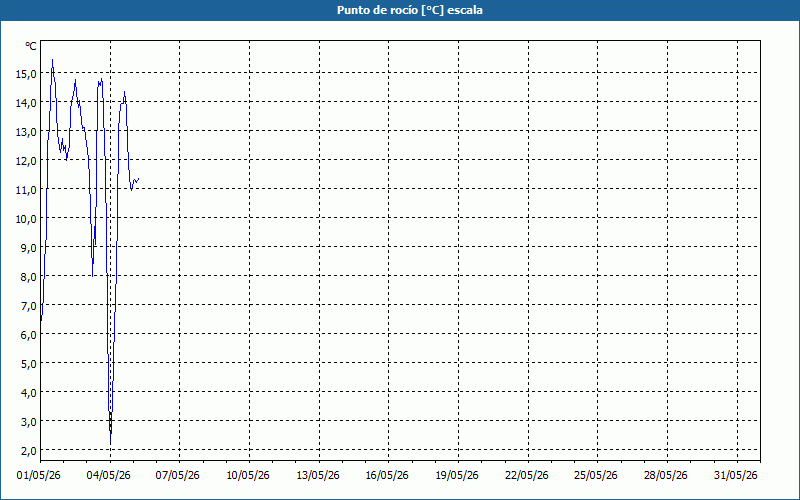Click the 28/05/26 date label
Screen dimensions: 800x500
point(666,476)
